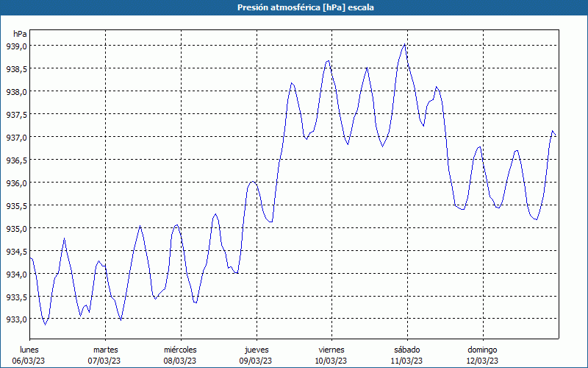Click the date label 12/03/23

[x=482, y=361]
